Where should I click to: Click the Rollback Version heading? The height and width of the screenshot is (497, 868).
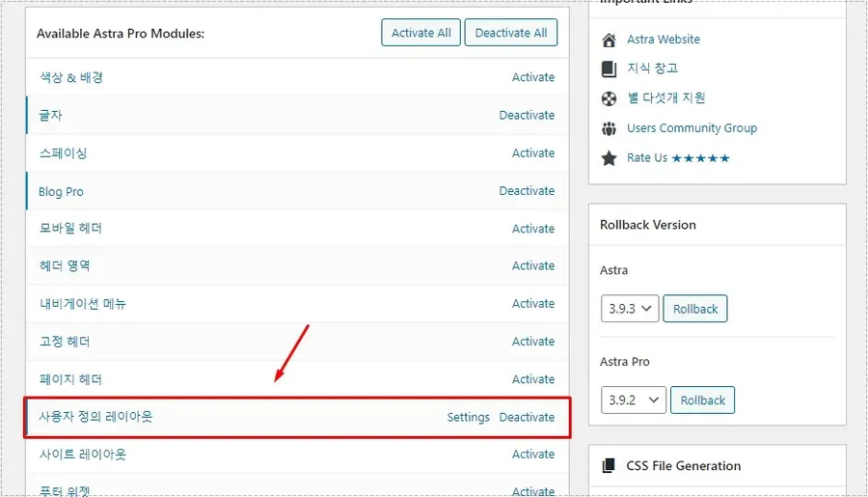click(x=648, y=225)
